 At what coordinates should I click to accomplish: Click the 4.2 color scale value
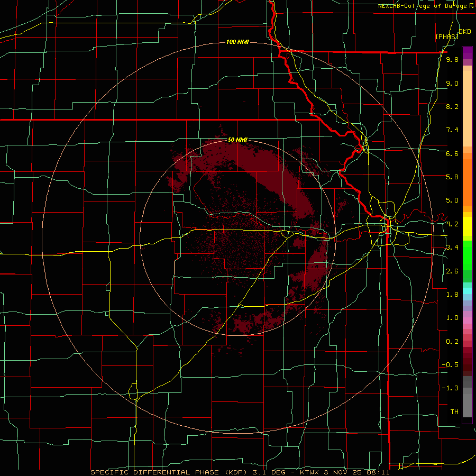point(452,224)
